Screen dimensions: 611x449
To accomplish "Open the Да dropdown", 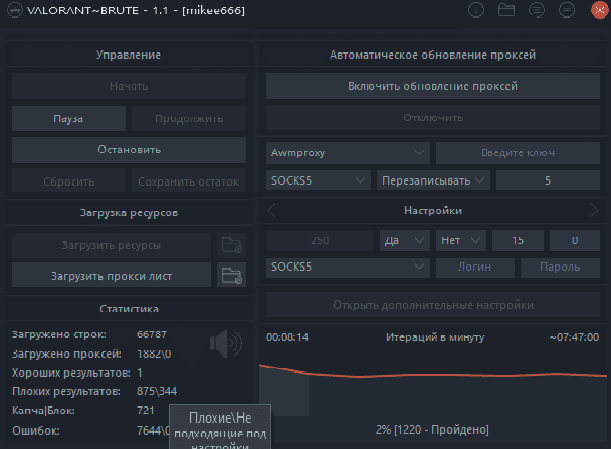I will click(405, 240).
